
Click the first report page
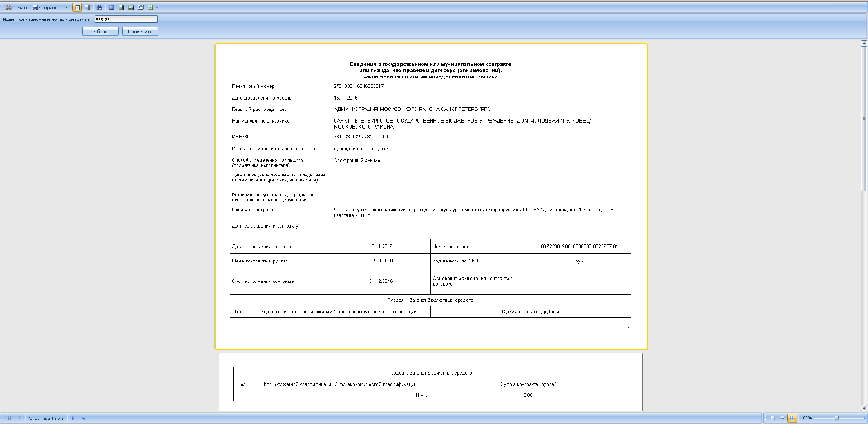click(x=432, y=196)
